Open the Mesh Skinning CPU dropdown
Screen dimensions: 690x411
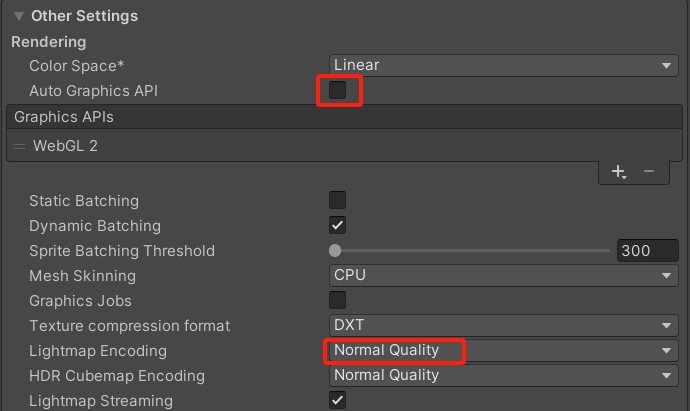point(503,276)
